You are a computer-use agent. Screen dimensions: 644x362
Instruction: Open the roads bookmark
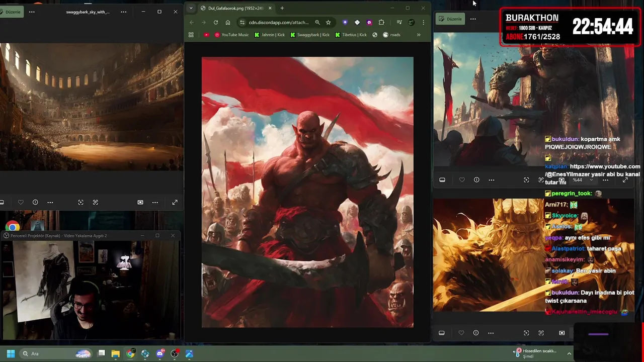pos(392,35)
